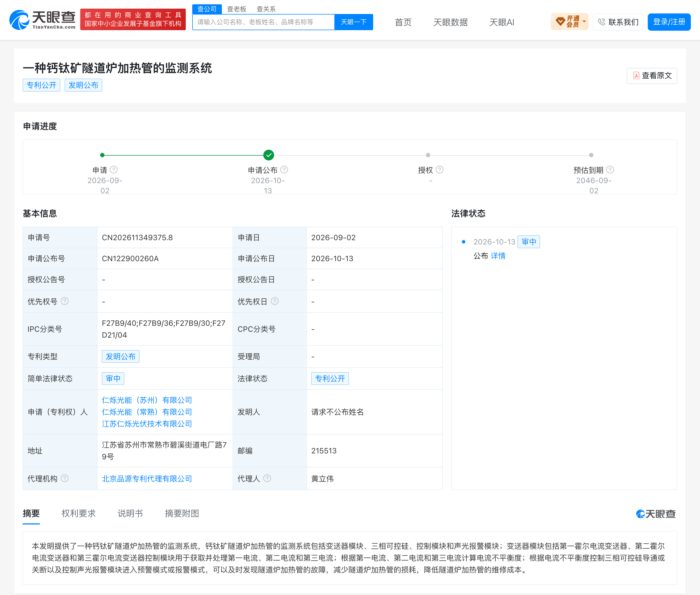Switch to the 说明书 tab
Viewport: 700px width, 595px height.
coord(130,513)
